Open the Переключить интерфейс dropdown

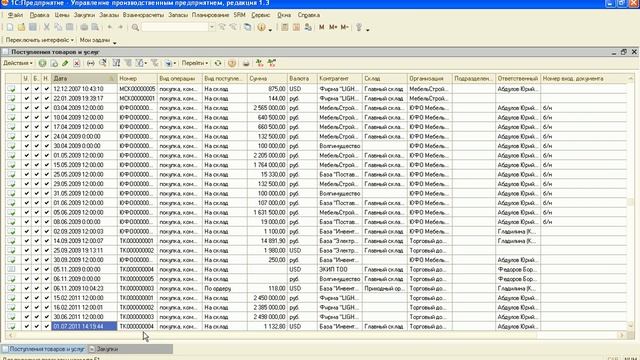[40, 40]
